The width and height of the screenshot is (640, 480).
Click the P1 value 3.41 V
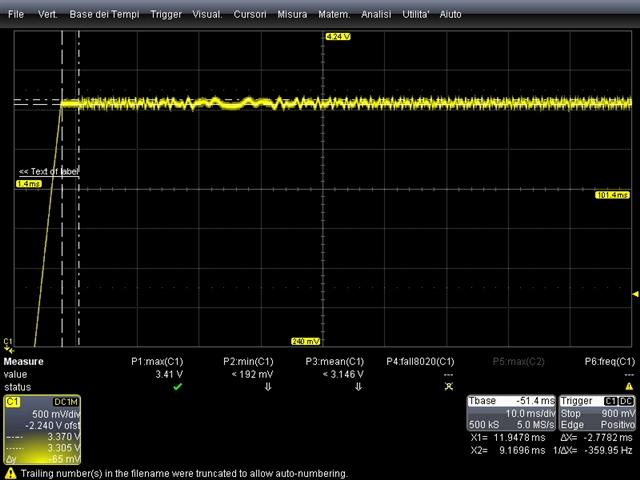point(169,374)
